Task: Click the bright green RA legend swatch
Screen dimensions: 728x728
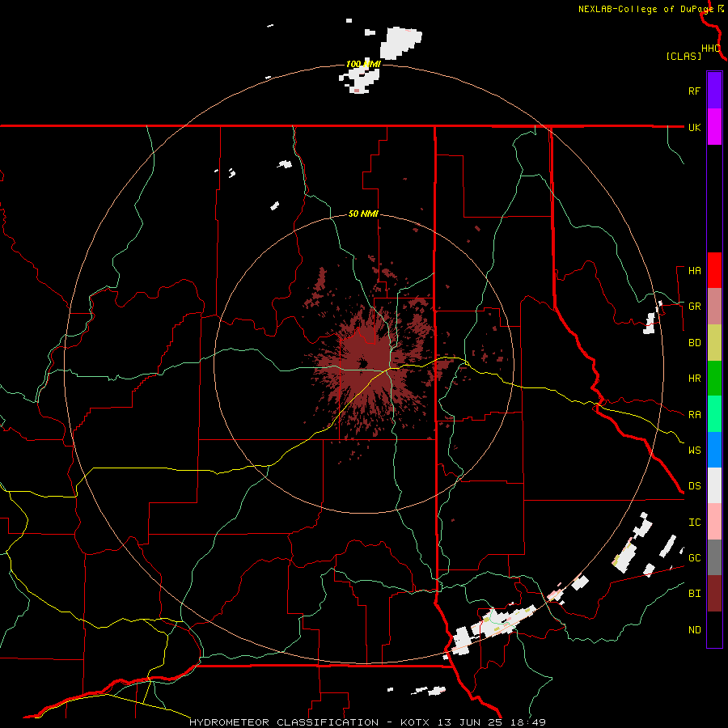Action: 714,414
